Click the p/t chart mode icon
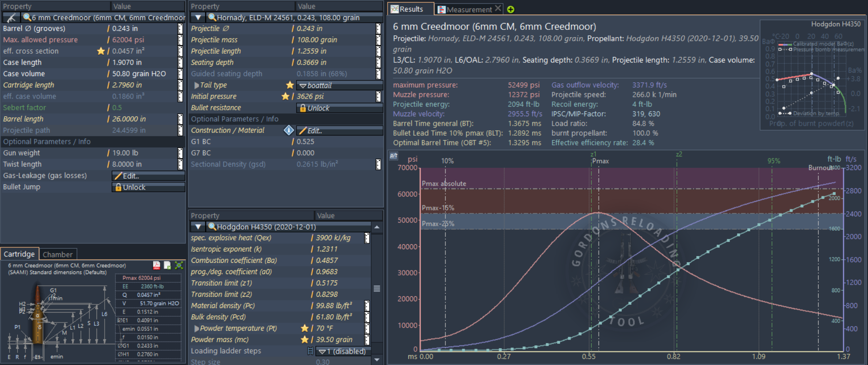Screen dimensions: 868x365 [x=393, y=156]
